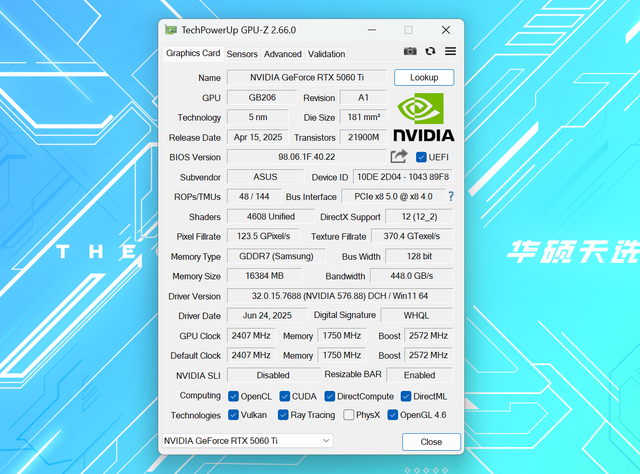Minimize the GPU-Z window
This screenshot has width=640, height=474.
point(372,30)
